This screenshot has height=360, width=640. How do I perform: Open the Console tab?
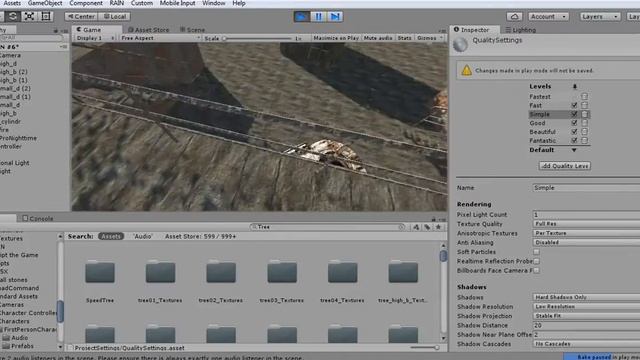click(x=38, y=218)
